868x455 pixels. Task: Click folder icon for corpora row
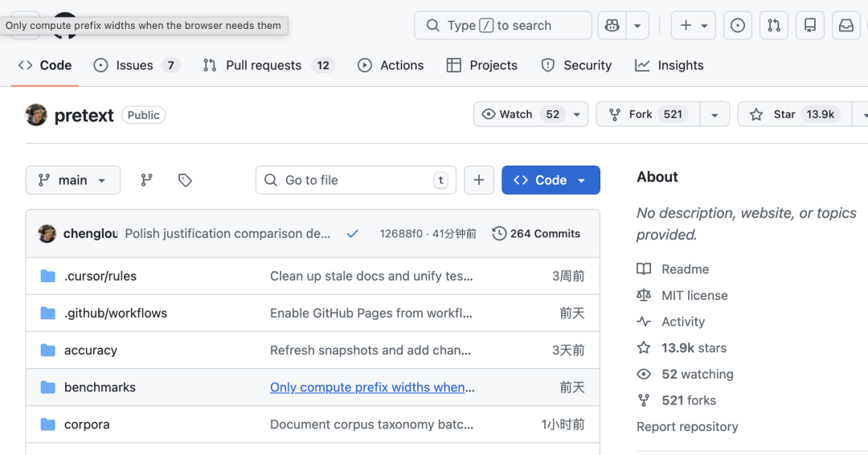coord(48,424)
